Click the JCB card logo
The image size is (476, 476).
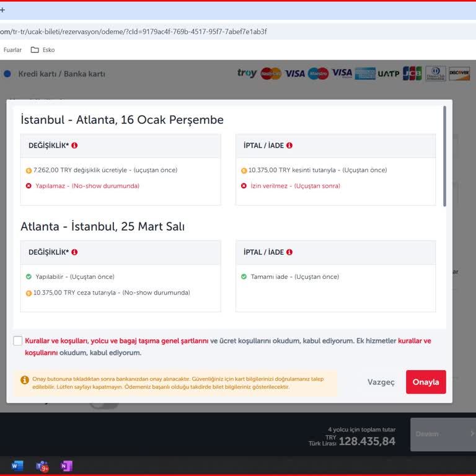[x=412, y=73]
